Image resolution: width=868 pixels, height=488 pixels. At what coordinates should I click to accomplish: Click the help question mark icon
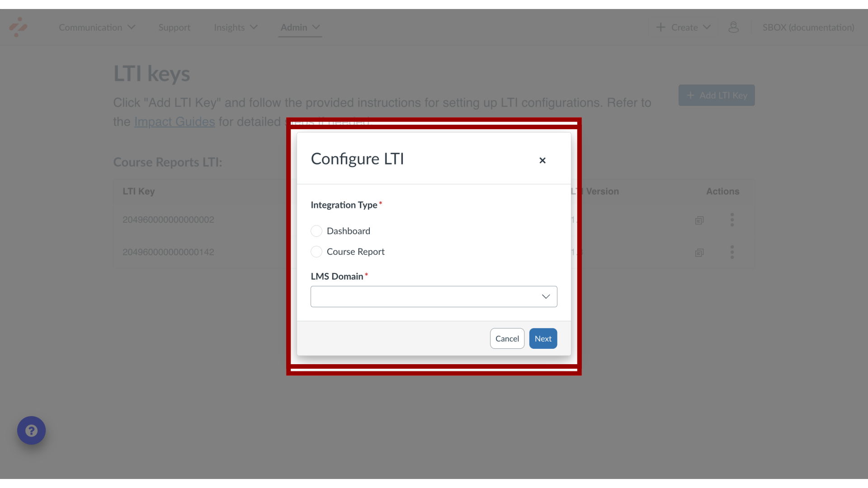pos(31,430)
